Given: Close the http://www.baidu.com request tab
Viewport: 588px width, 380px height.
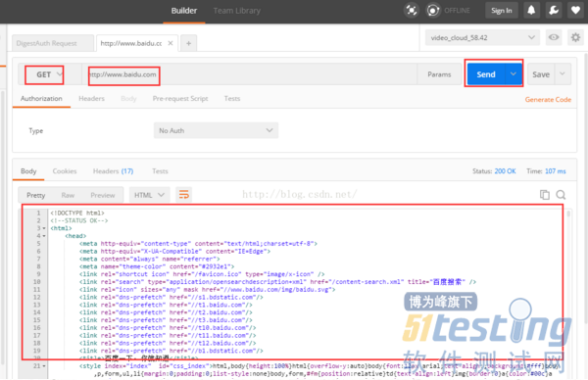Looking at the screenshot, I should click(x=171, y=43).
